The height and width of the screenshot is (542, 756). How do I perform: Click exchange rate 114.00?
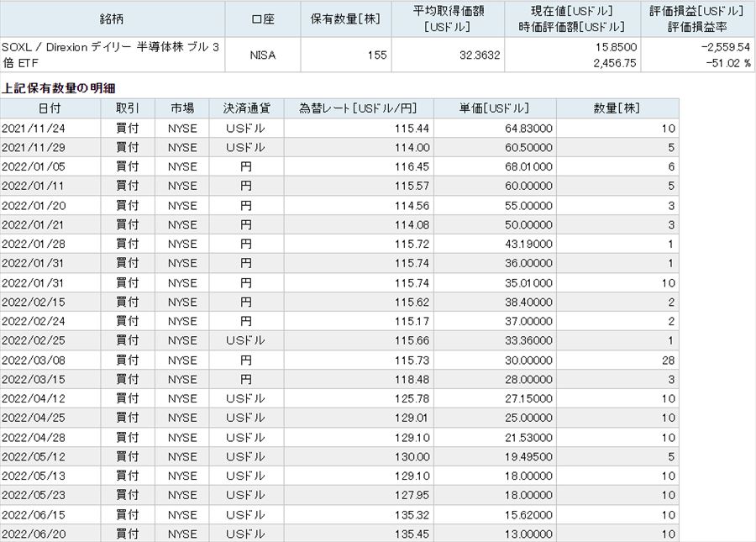[x=412, y=148]
